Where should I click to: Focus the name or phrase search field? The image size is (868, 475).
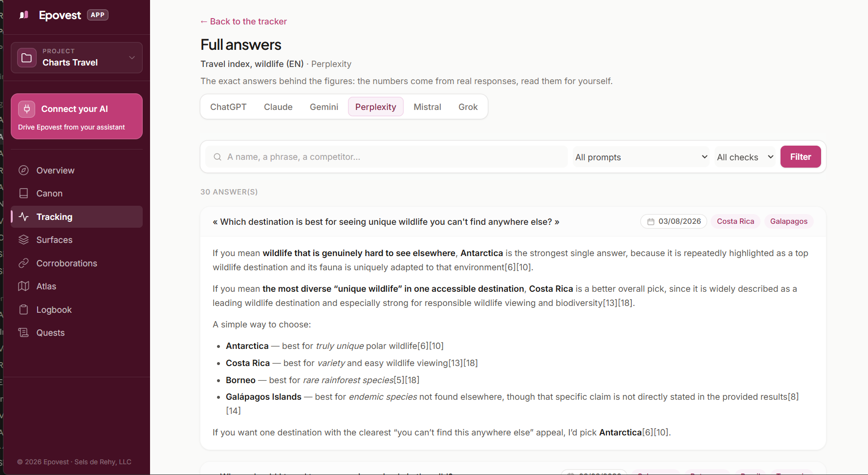coord(386,157)
